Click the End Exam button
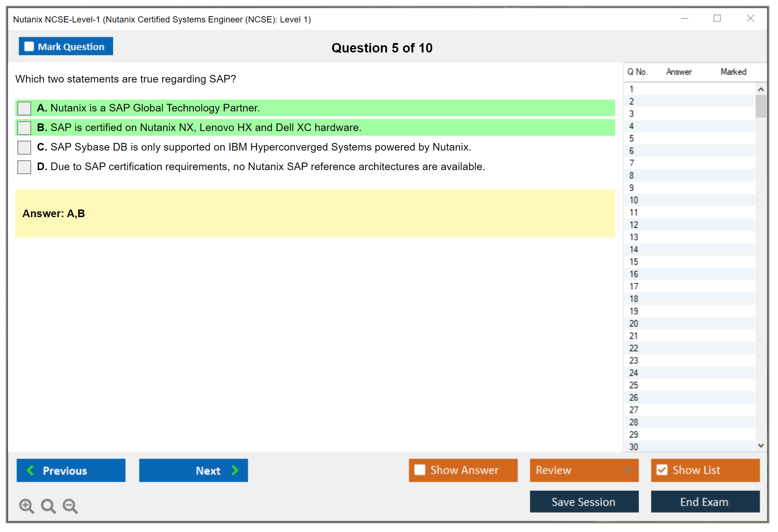The height and width of the screenshot is (532, 778). (x=705, y=502)
